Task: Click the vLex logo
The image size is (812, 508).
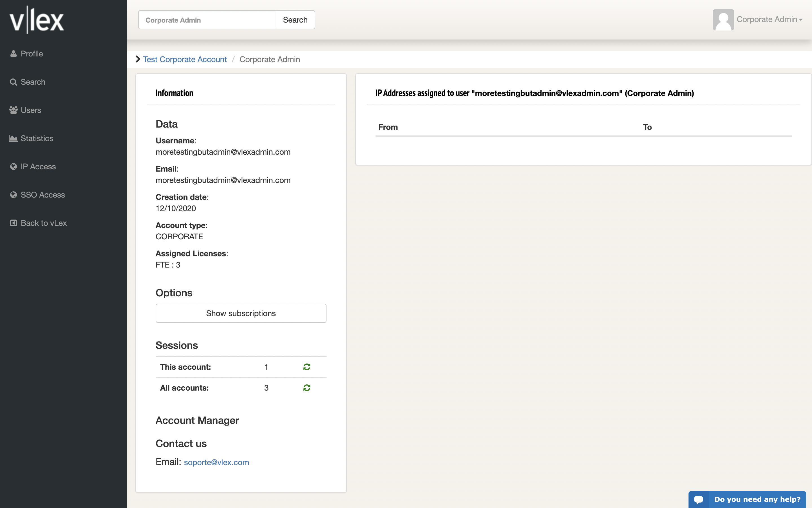Action: coord(37,20)
